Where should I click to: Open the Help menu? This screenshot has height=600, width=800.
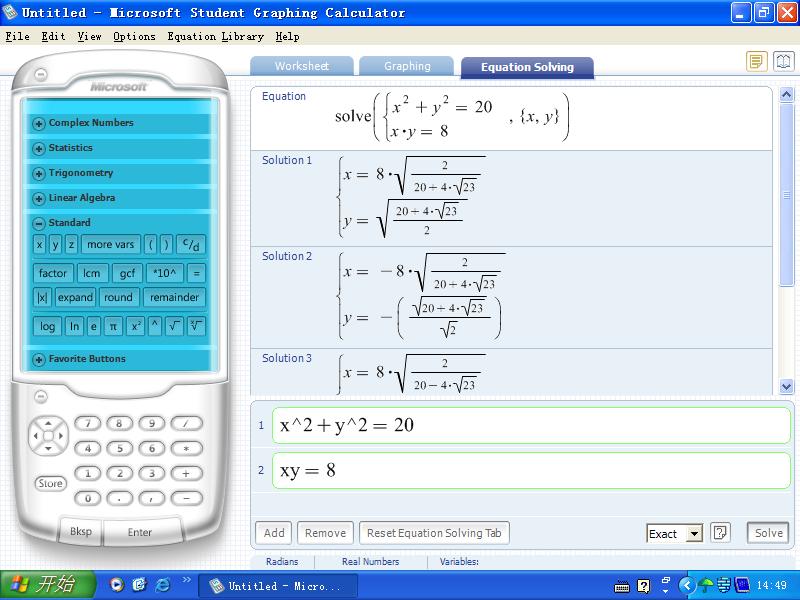pos(287,36)
